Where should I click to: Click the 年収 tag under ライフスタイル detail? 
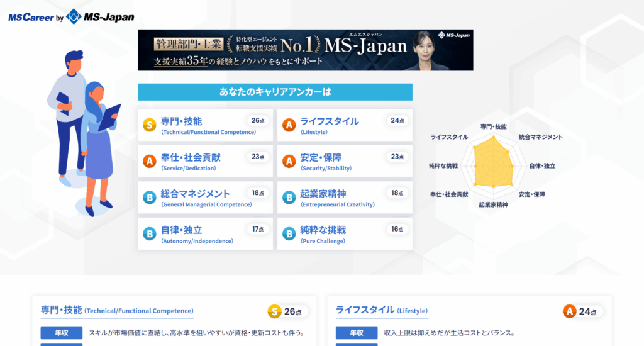point(357,333)
